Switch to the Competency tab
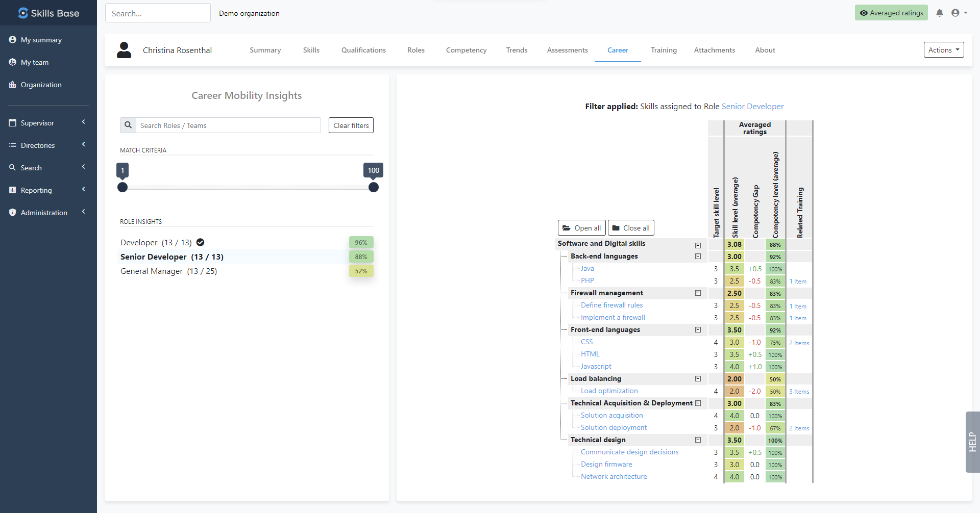Image resolution: width=980 pixels, height=513 pixels. pos(466,50)
